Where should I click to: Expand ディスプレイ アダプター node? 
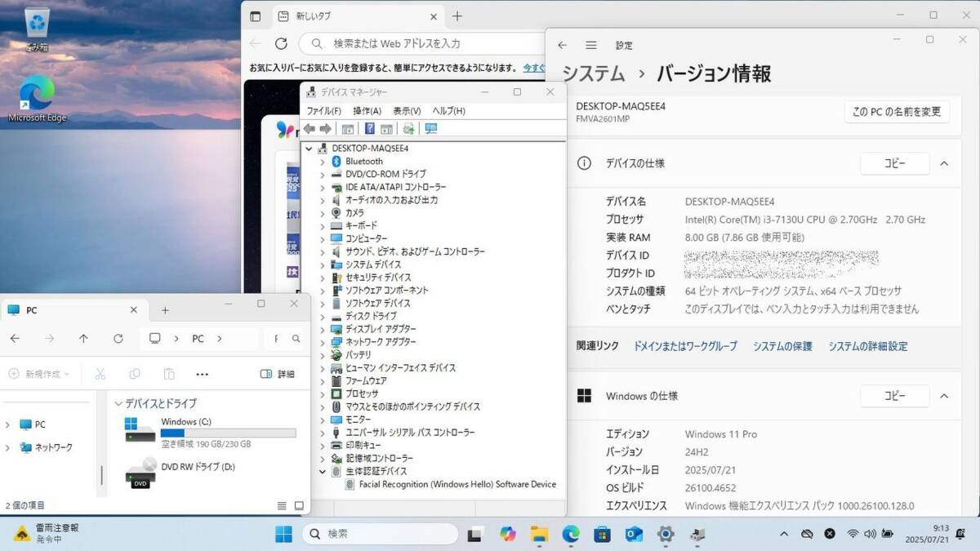tap(322, 329)
